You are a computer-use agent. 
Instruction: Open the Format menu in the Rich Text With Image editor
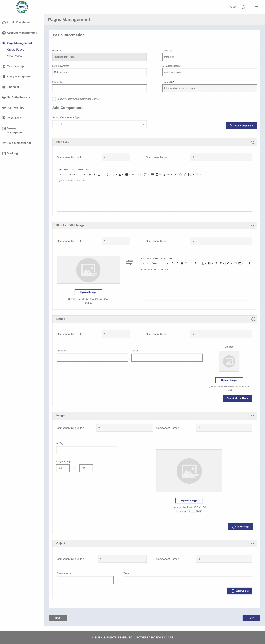coord(163,258)
